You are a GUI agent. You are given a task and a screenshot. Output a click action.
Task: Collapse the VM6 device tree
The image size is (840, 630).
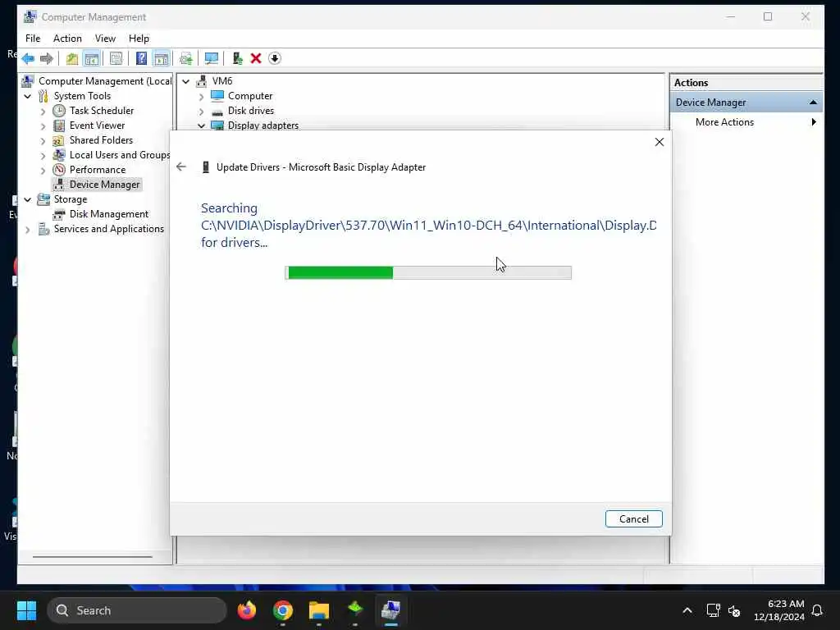pos(186,81)
